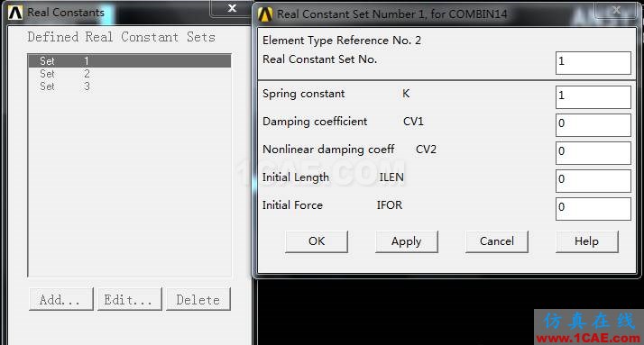
Task: Click the ANSYS logo icon in COMBIN14 dialog title bar
Action: coord(265,14)
